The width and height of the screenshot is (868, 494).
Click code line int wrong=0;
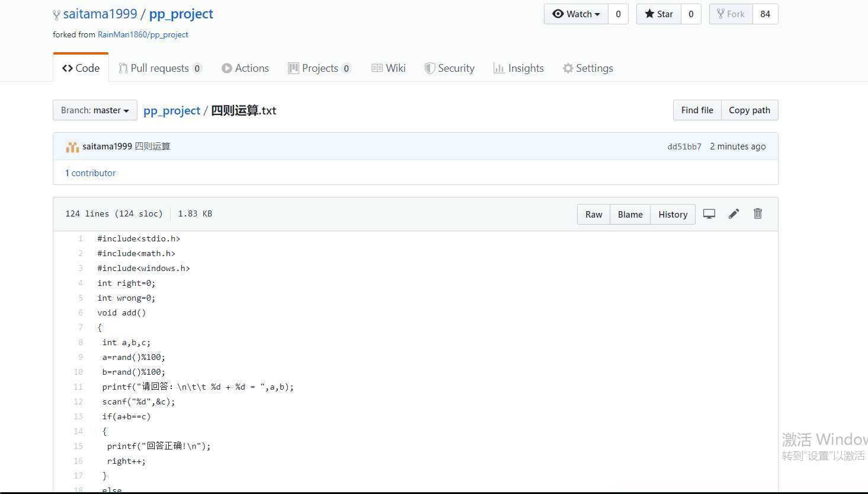pos(126,298)
